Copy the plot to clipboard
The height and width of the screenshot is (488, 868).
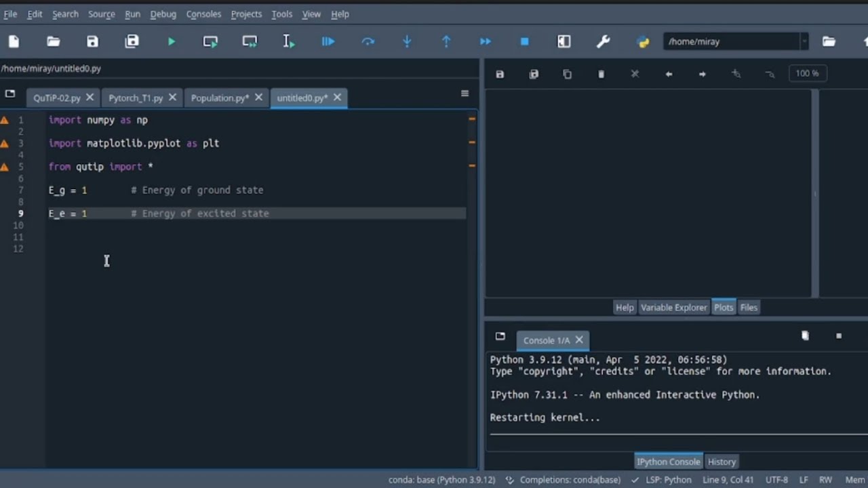(x=567, y=74)
